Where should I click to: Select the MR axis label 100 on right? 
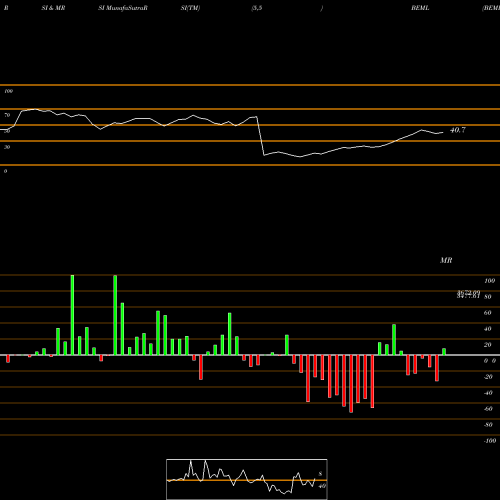tap(489, 281)
